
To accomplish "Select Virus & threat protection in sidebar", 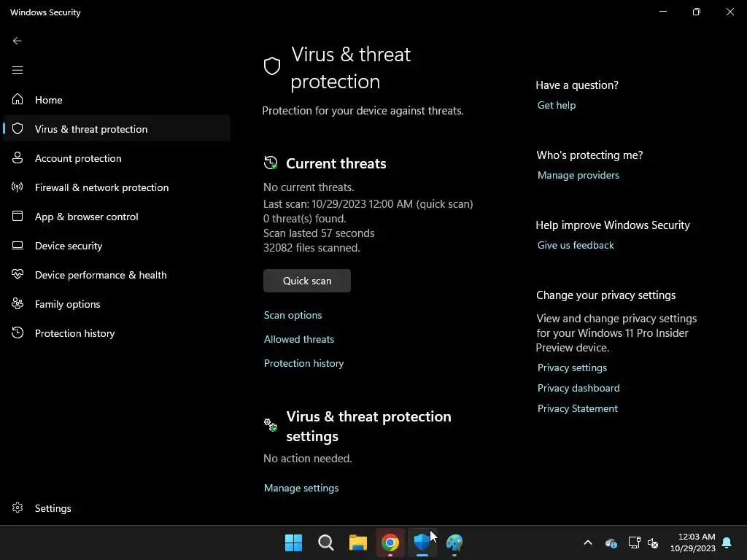I will 117,128.
